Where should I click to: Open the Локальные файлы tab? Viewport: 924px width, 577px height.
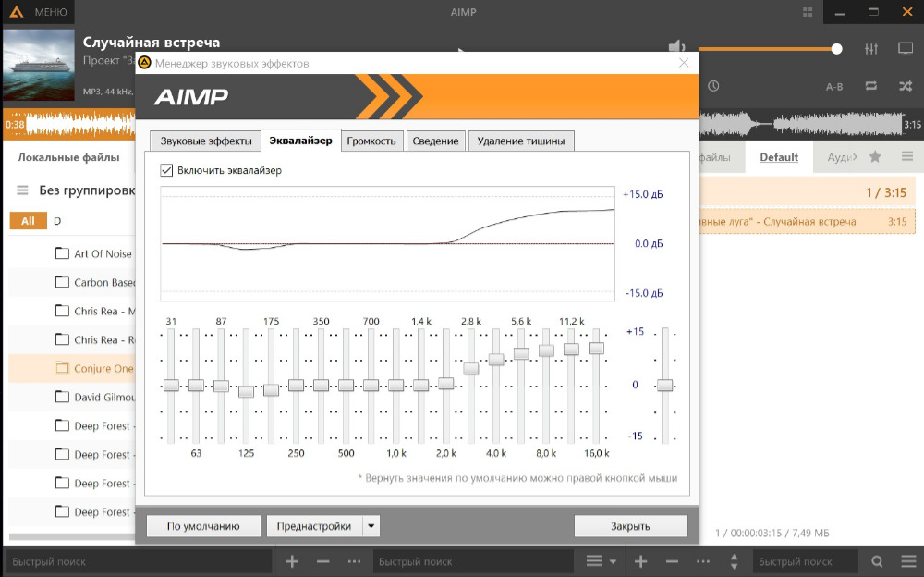point(68,157)
